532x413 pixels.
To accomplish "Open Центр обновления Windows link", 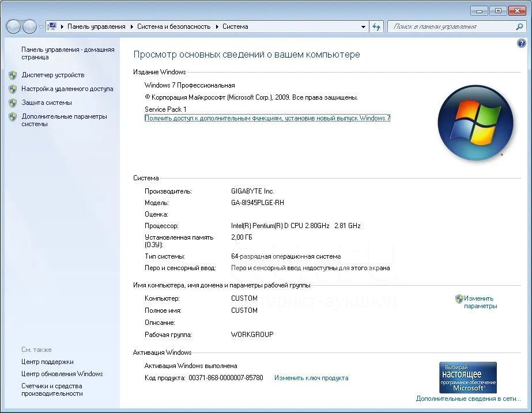I will coord(62,374).
